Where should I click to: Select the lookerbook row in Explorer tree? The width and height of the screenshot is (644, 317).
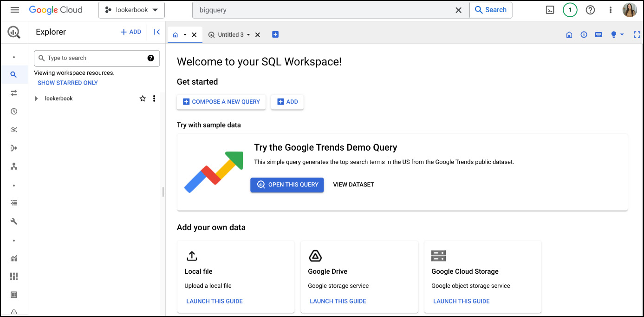(97, 99)
